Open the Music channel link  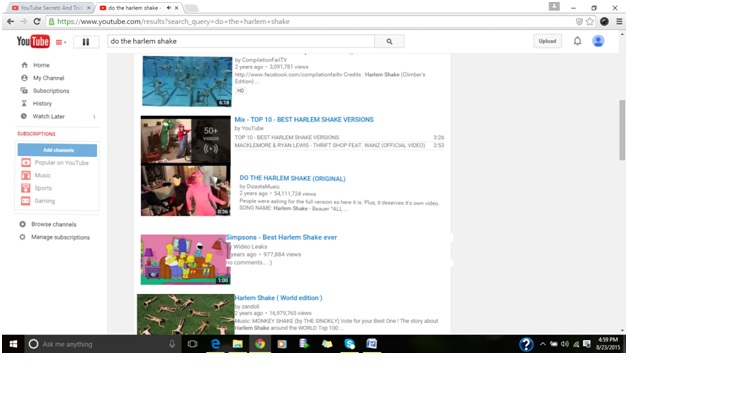tap(43, 175)
